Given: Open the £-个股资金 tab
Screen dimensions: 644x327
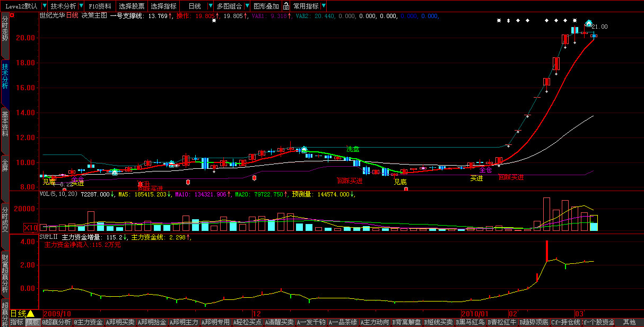Looking at the screenshot, I should point(598,322).
